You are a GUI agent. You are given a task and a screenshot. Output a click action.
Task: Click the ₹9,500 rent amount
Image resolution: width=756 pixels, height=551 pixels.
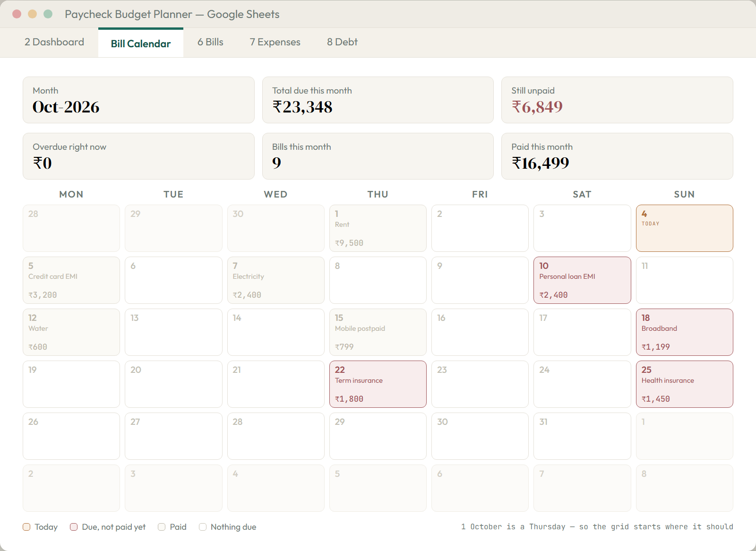click(x=349, y=243)
